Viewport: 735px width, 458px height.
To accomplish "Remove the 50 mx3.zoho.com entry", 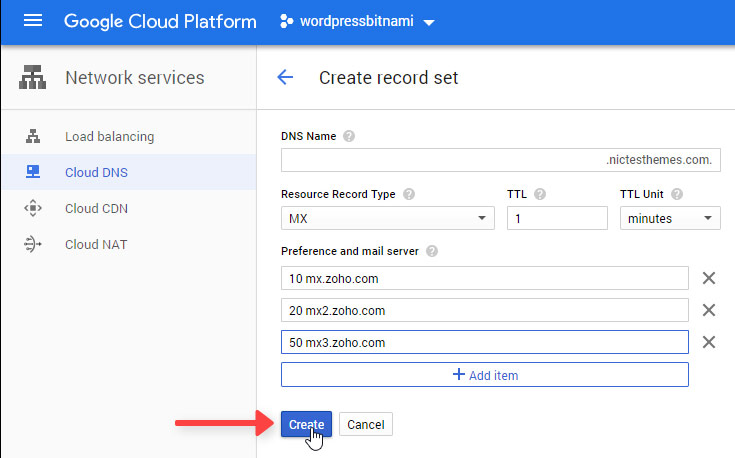I will (709, 342).
